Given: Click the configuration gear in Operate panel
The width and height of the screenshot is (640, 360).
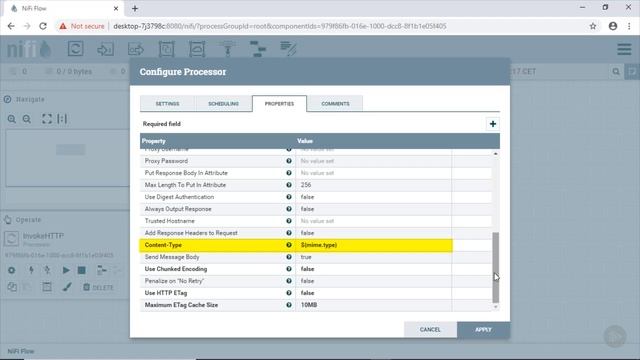Looking at the screenshot, I should [x=11, y=270].
